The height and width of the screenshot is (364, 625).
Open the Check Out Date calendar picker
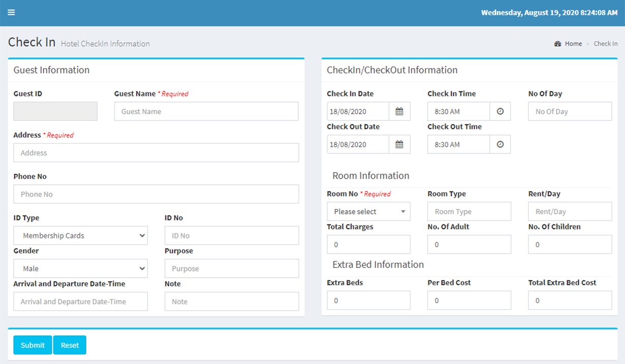click(399, 145)
